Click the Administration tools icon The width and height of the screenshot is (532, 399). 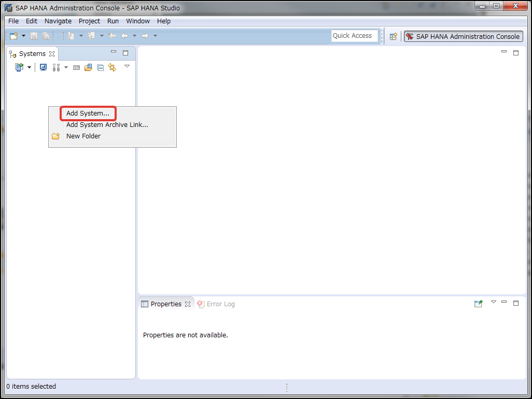56,67
